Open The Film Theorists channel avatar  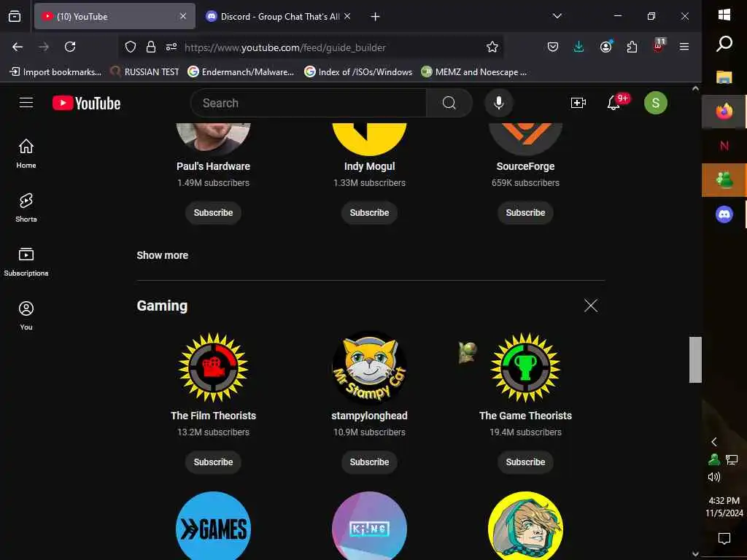(213, 367)
